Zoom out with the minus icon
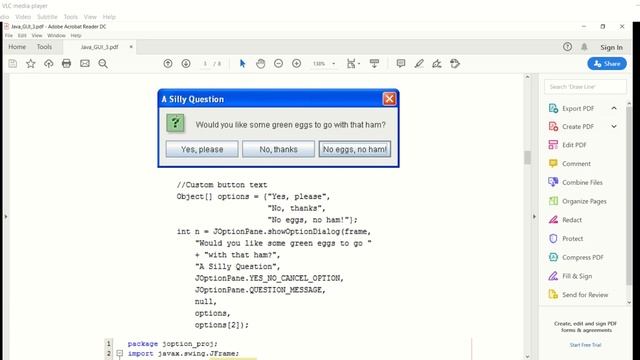This screenshot has width=640, height=360. click(x=278, y=64)
